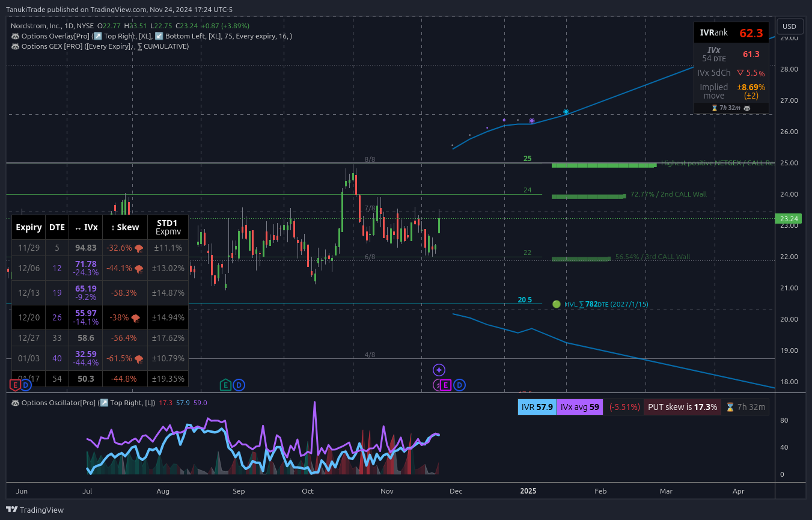The image size is (812, 520).
Task: Click the 25 strike label above the NETGEX bar
Action: point(528,159)
